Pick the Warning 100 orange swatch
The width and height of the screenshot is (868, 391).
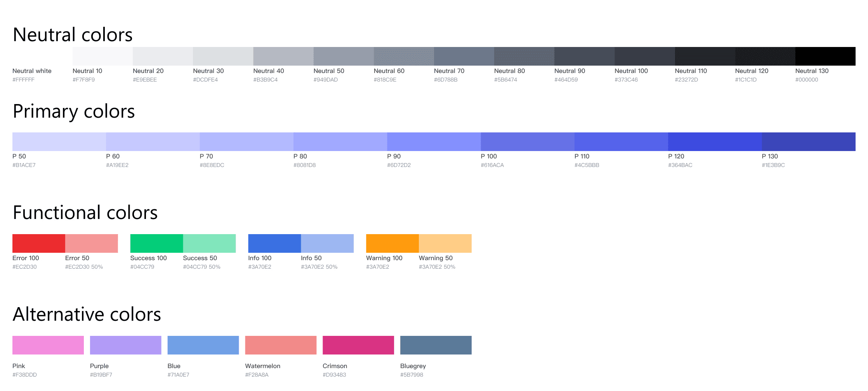tap(392, 243)
